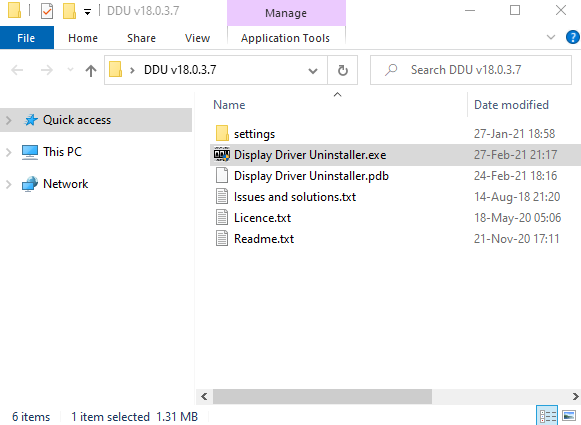Image resolution: width=581 pixels, height=425 pixels.
Task: Click the Issues and solutions.txt file icon
Action: tap(222, 196)
